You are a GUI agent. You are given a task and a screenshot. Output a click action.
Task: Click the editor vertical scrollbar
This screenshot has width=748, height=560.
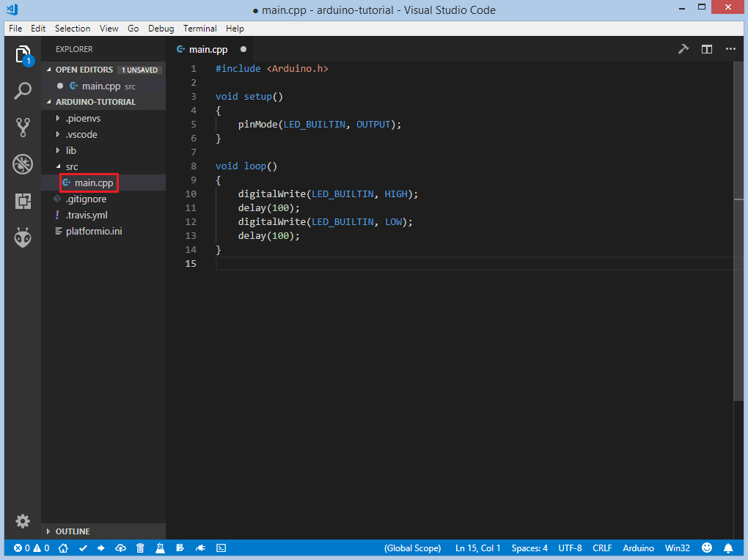[738, 232]
